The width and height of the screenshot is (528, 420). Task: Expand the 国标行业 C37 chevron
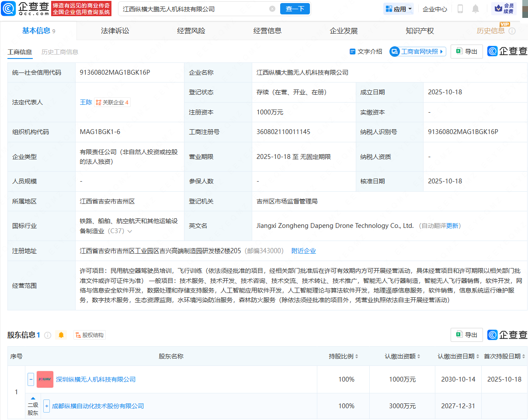click(x=130, y=231)
